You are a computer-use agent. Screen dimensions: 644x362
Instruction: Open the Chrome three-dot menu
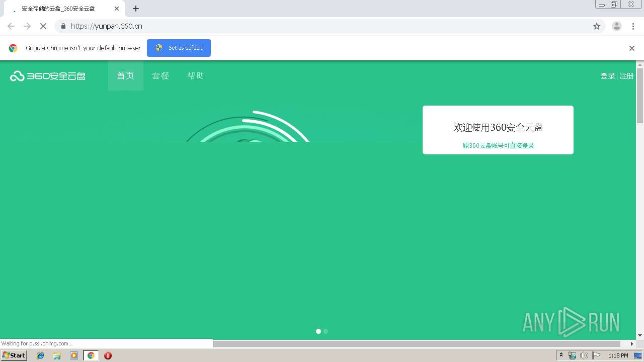coord(633,26)
